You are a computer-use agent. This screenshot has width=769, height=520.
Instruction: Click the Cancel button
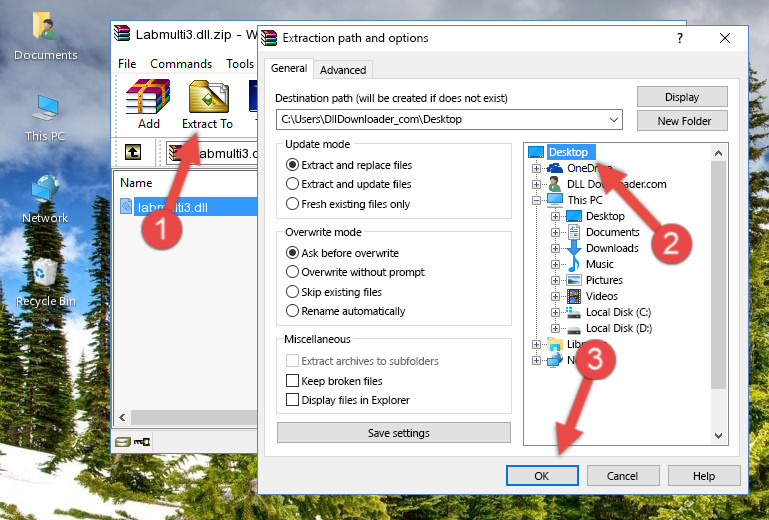pyautogui.click(x=622, y=476)
